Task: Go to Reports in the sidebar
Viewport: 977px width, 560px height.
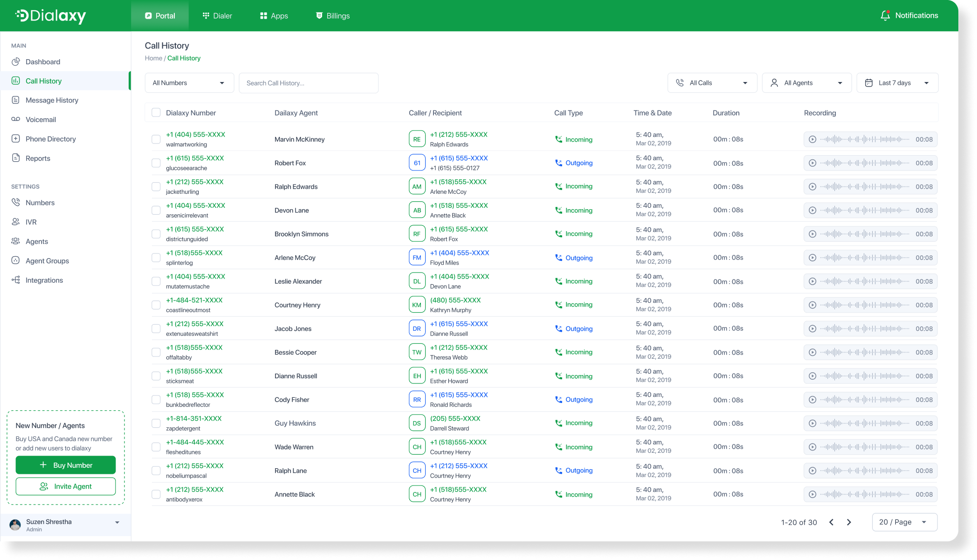Action: coord(38,158)
